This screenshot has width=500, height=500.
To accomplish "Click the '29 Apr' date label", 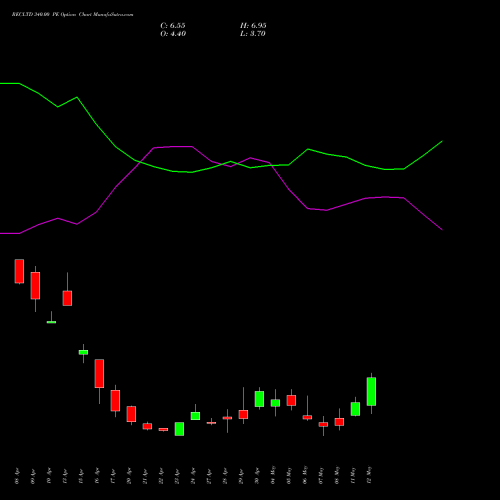I will [241, 476].
